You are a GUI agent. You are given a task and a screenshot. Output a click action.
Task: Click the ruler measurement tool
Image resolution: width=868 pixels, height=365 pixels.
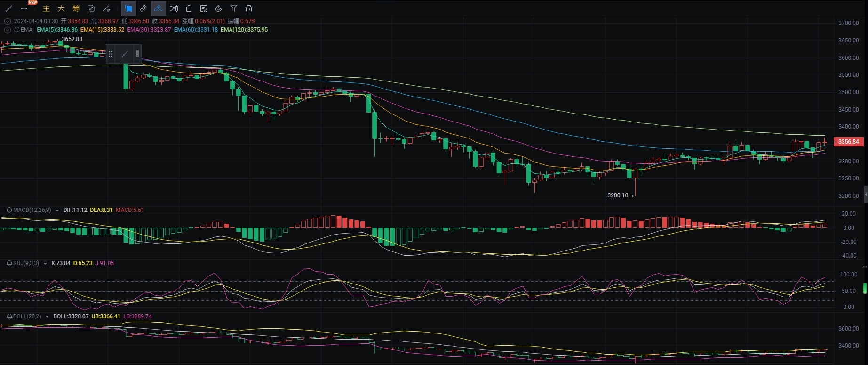(143, 8)
